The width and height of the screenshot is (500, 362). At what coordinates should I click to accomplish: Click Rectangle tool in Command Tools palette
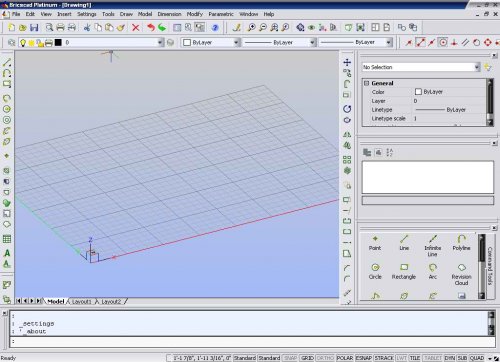pos(404,272)
